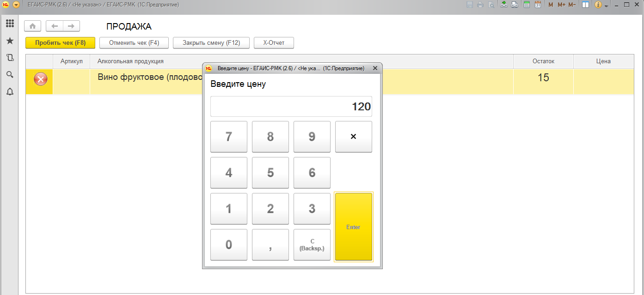Screen dimensions: 644x295
Task: Tap keypad digit 8
Action: click(270, 137)
